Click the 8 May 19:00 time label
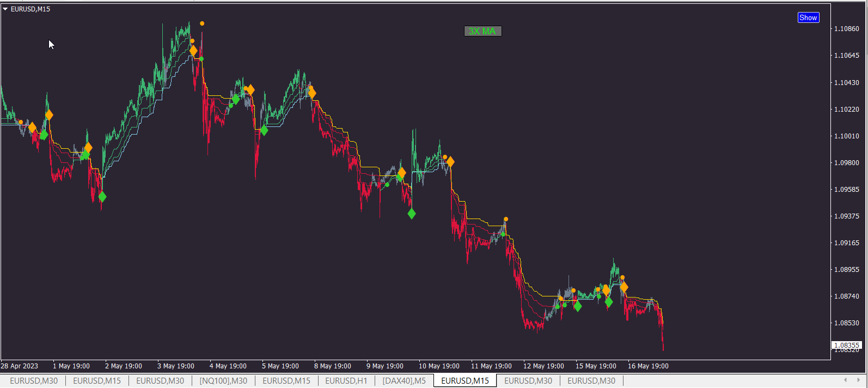The height and width of the screenshot is (388, 868). (333, 366)
